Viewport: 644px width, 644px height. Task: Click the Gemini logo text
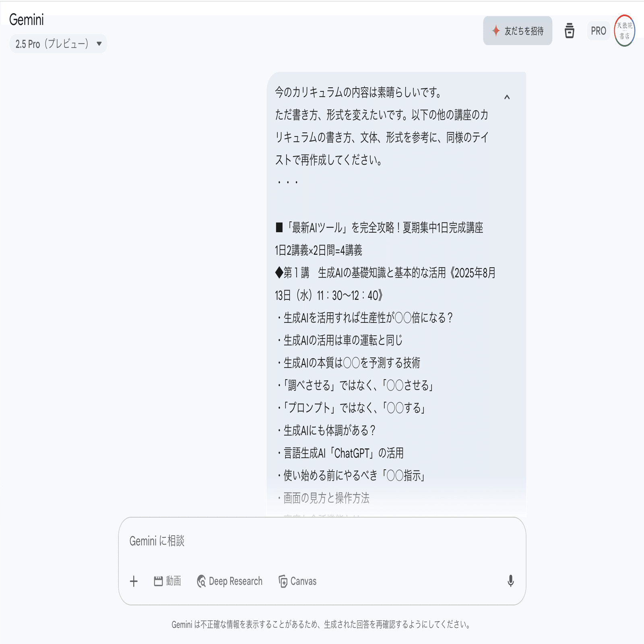click(x=27, y=20)
